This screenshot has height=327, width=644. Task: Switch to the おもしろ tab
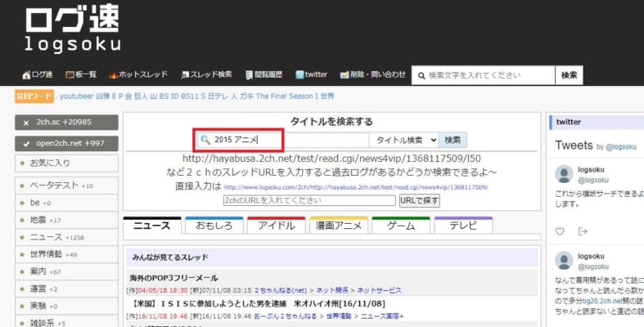(x=214, y=226)
